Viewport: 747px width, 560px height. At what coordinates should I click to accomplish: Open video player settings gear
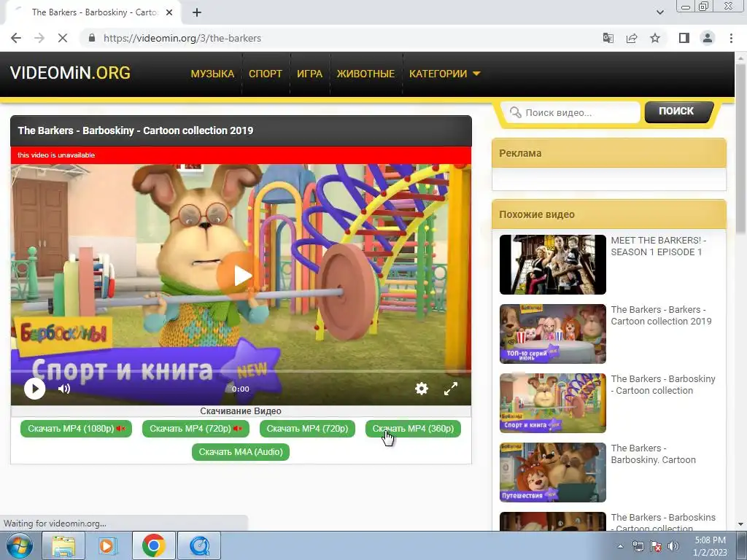click(422, 389)
